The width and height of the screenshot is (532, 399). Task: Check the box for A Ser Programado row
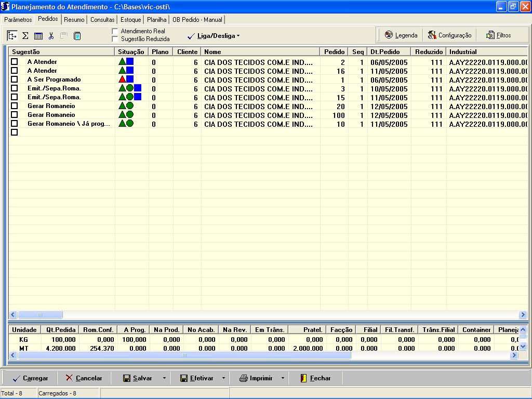point(15,79)
